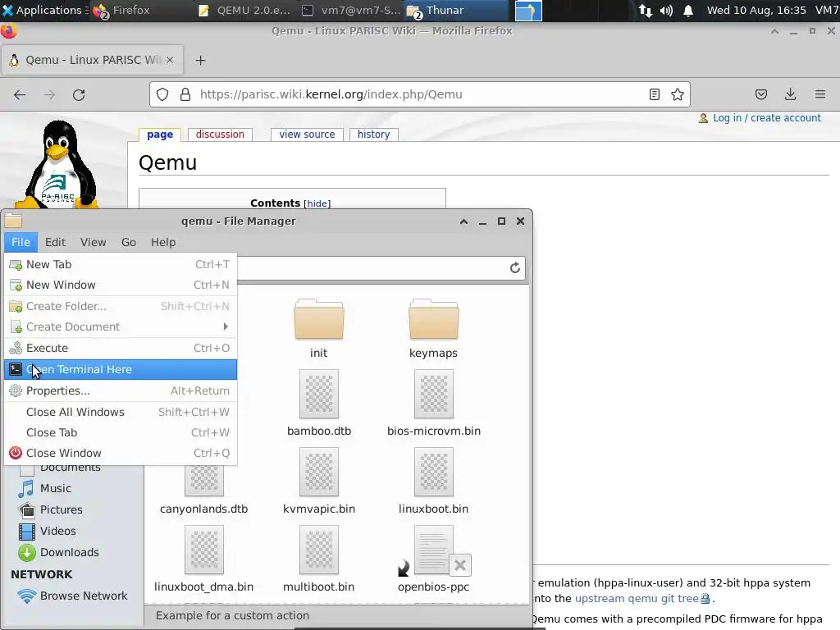Switch to the QEMU 2.0.e... taskbar window

click(245, 10)
